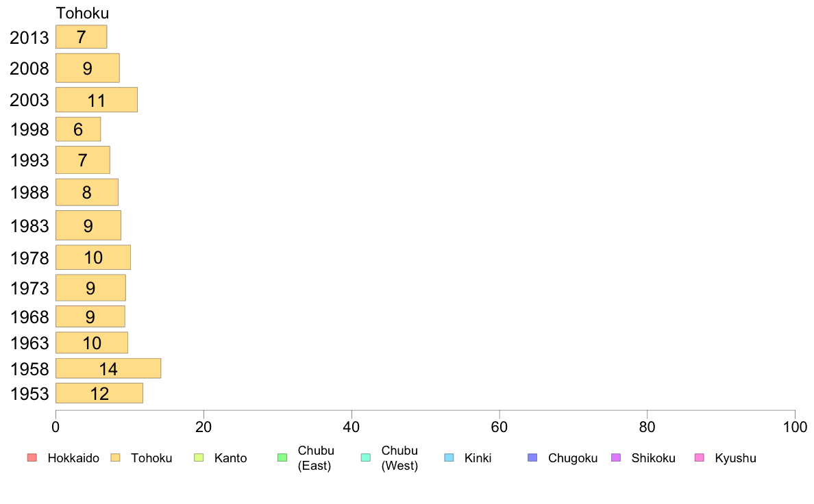Select the 2013 bar showing 7
This screenshot has height=504, width=814.
coord(82,37)
